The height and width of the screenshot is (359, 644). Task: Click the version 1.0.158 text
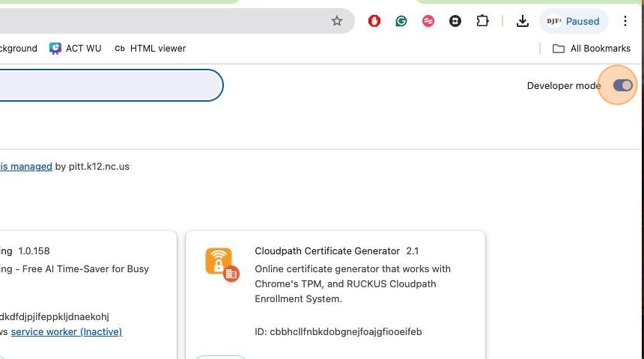click(x=34, y=251)
